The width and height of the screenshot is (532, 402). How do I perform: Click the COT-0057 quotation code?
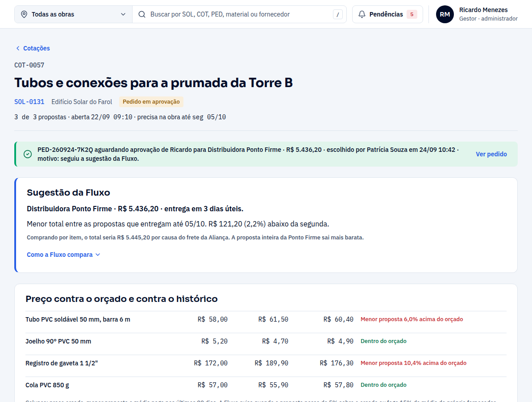click(x=29, y=65)
